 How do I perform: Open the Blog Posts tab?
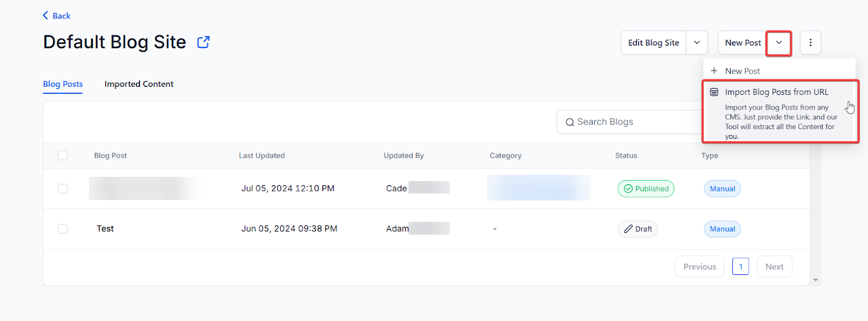[63, 84]
